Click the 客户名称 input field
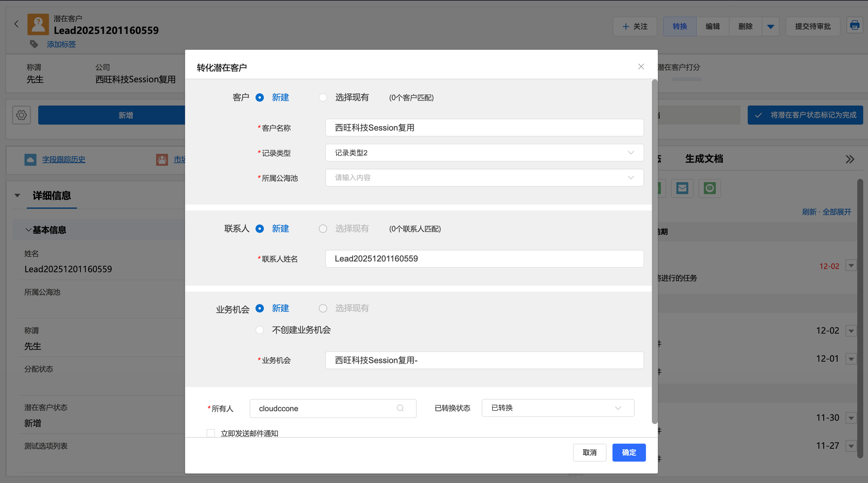 (484, 127)
